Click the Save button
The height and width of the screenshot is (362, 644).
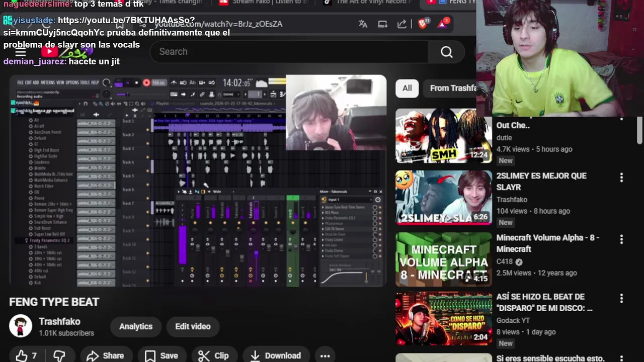(x=162, y=355)
